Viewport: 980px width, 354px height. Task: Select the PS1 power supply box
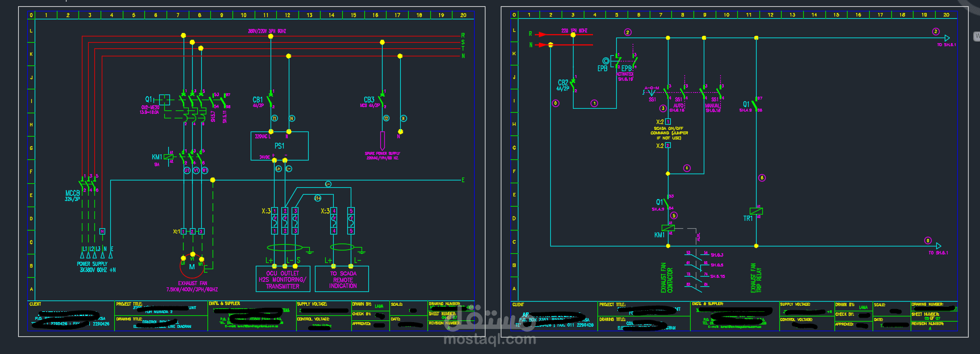tap(280, 146)
